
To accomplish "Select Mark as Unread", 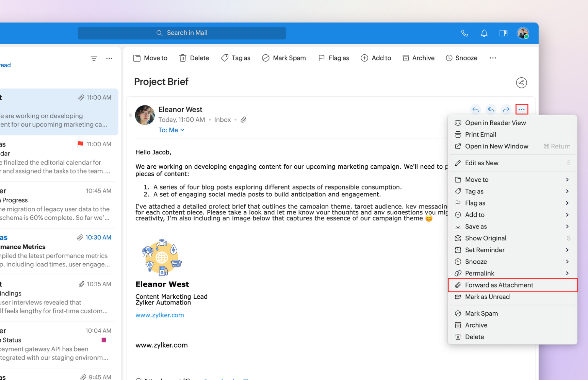I will (512, 297).
